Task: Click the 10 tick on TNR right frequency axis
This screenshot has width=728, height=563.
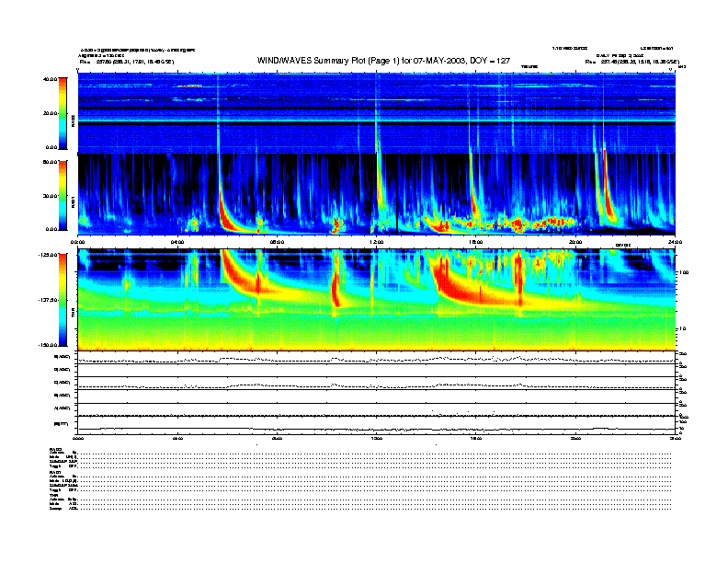Action: (682, 329)
